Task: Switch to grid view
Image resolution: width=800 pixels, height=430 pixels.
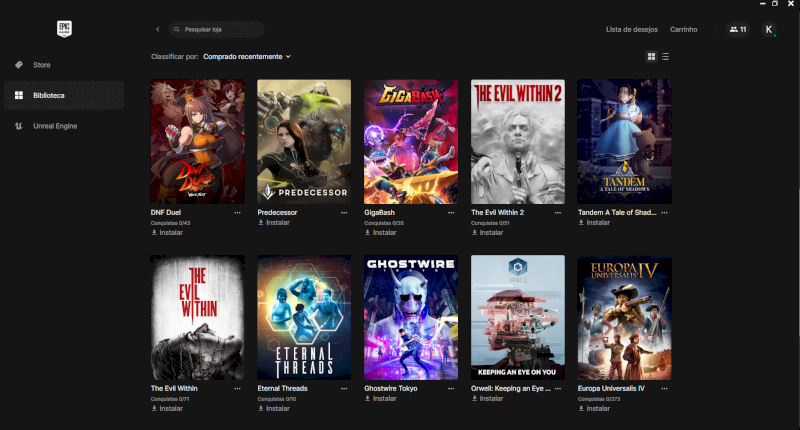Action: click(x=652, y=57)
